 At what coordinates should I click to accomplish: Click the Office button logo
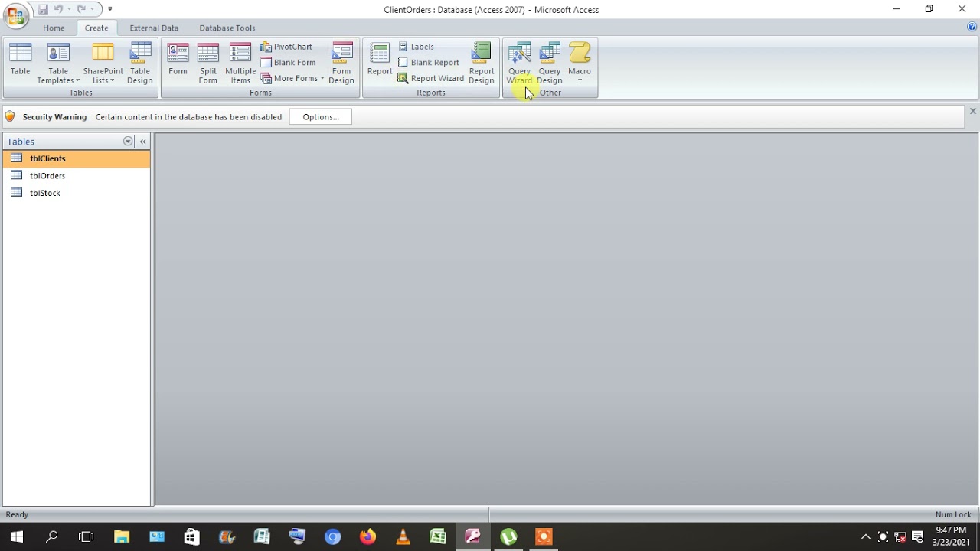click(15, 15)
